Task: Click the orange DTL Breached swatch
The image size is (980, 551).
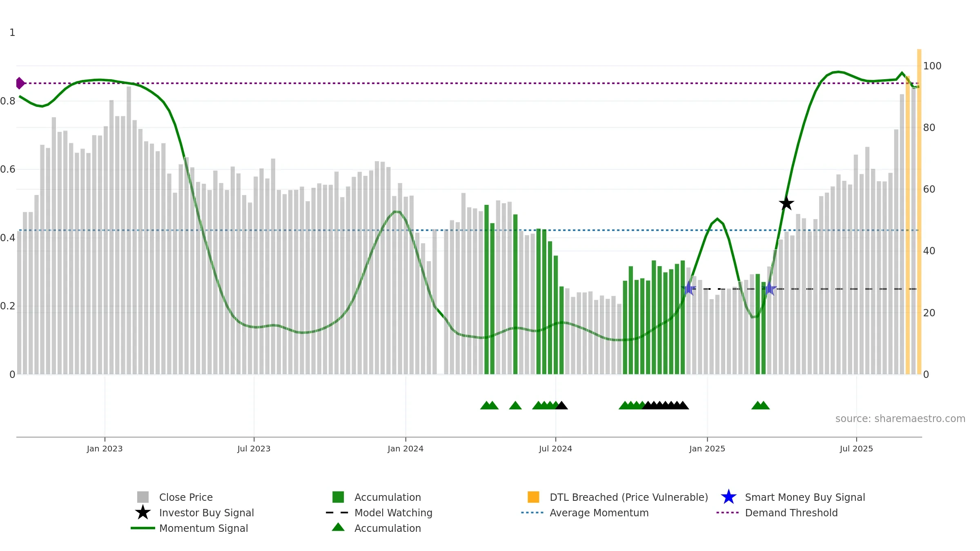Action: (533, 497)
